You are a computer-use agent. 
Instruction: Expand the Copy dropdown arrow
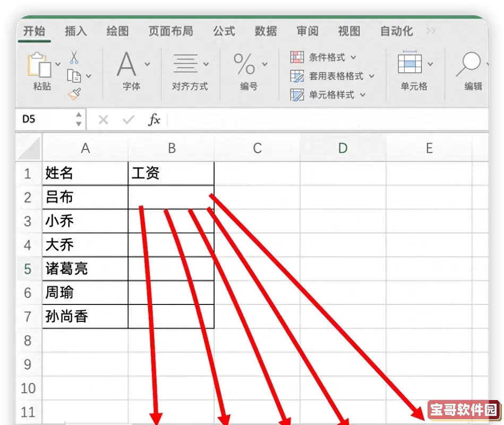[88, 76]
